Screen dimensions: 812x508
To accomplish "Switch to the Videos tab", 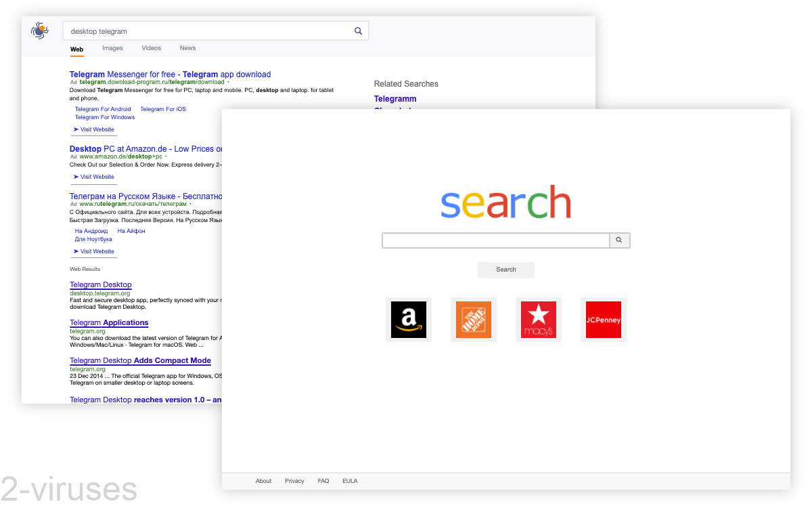I will [x=151, y=47].
